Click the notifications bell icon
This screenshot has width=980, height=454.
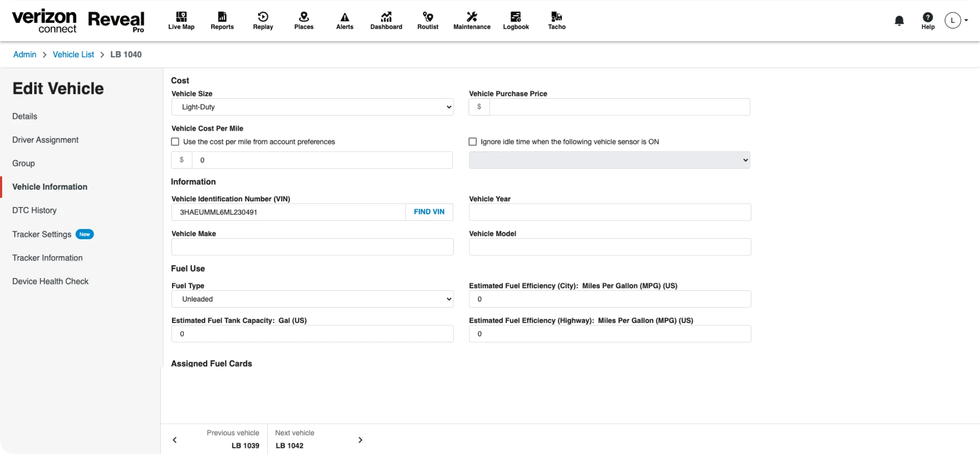click(x=899, y=20)
